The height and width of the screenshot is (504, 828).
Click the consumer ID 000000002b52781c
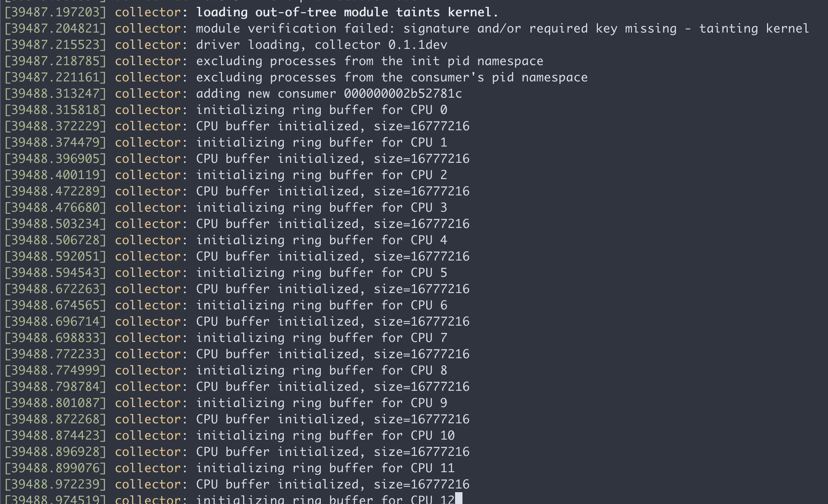pyautogui.click(x=403, y=94)
